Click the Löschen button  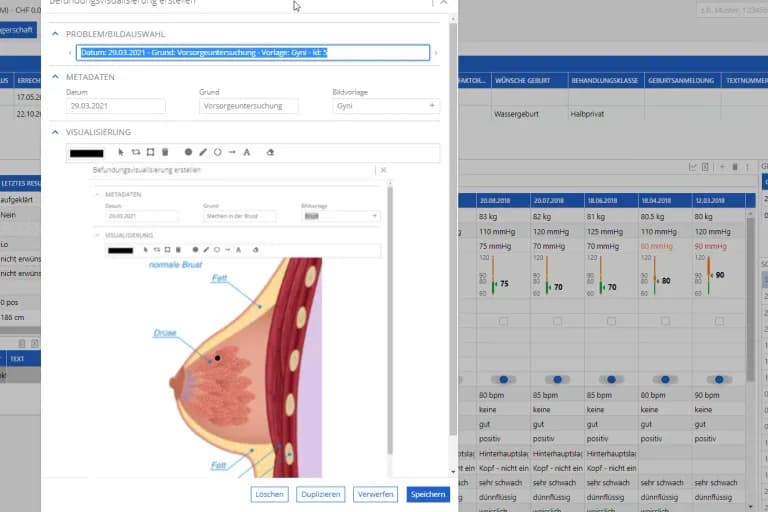tap(269, 494)
